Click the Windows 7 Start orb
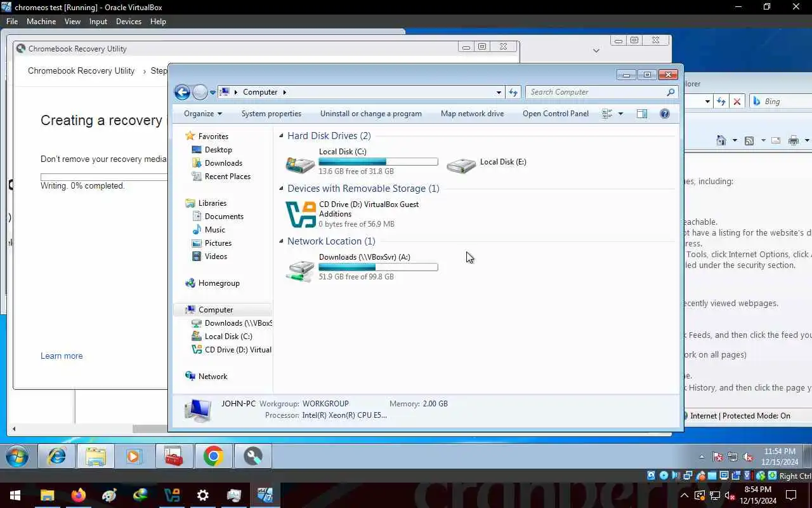This screenshot has height=508, width=812. (17, 456)
